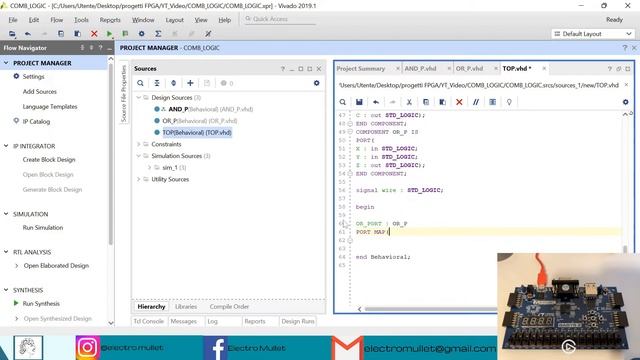Open the Tools menu

pyautogui.click(x=81, y=20)
